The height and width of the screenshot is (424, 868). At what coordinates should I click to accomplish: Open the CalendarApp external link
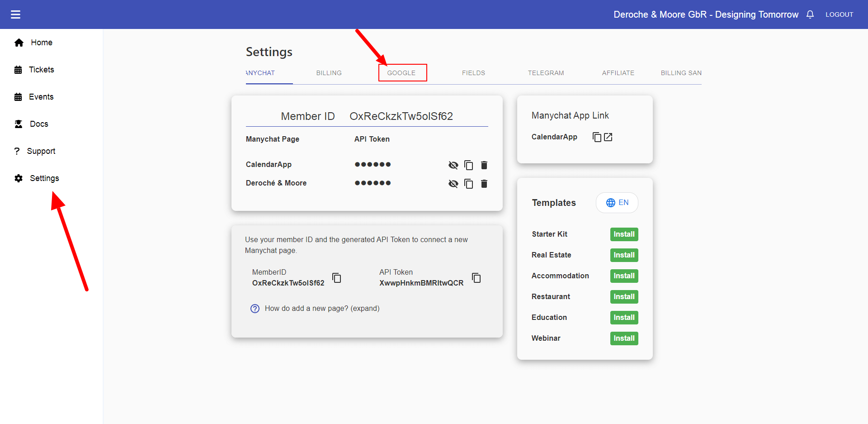pos(609,137)
